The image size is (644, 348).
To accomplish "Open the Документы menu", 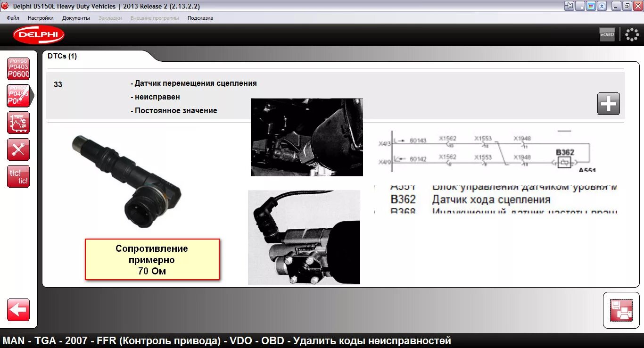I will [76, 18].
